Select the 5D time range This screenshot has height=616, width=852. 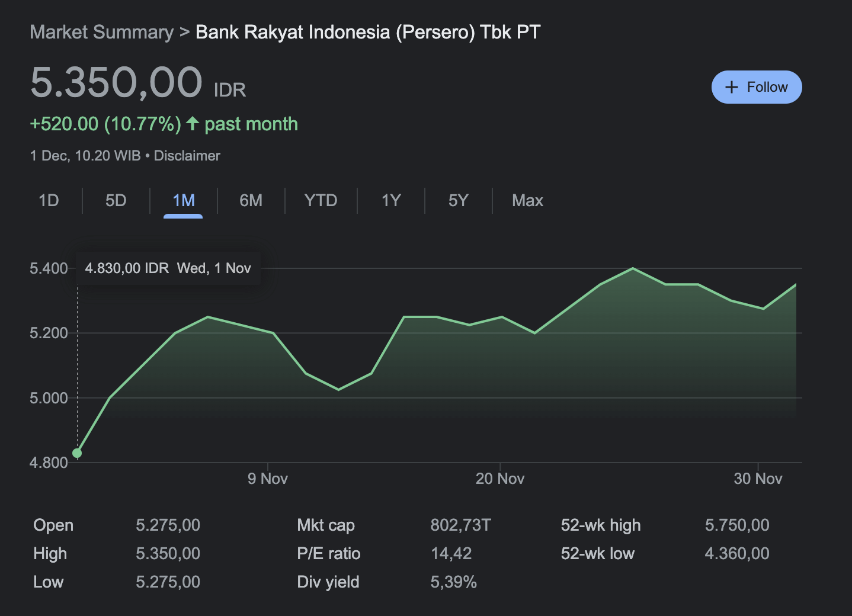[x=116, y=201]
